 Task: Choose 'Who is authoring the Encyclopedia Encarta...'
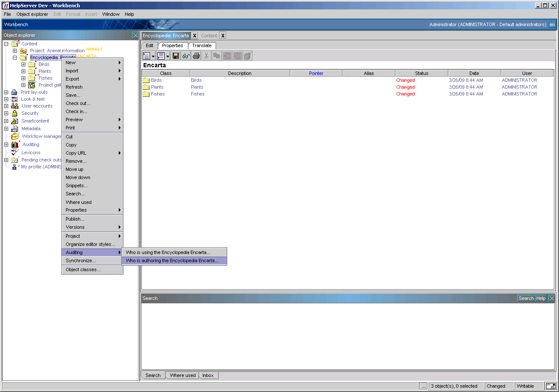(174, 260)
